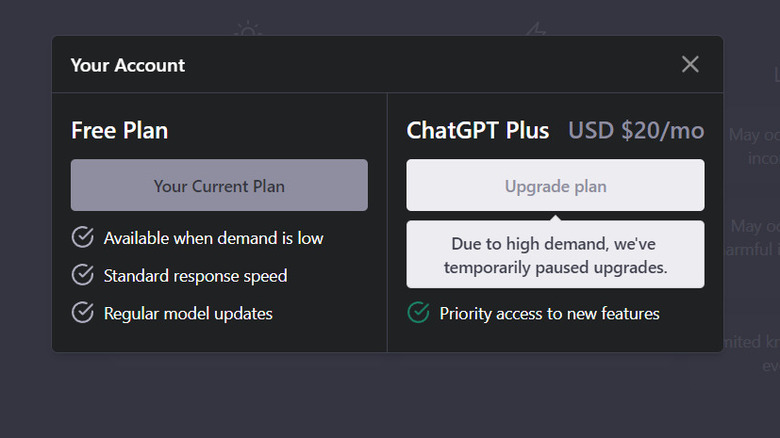Image resolution: width=780 pixels, height=438 pixels.
Task: Click the sun icon behind the dialog
Action: pos(247,31)
